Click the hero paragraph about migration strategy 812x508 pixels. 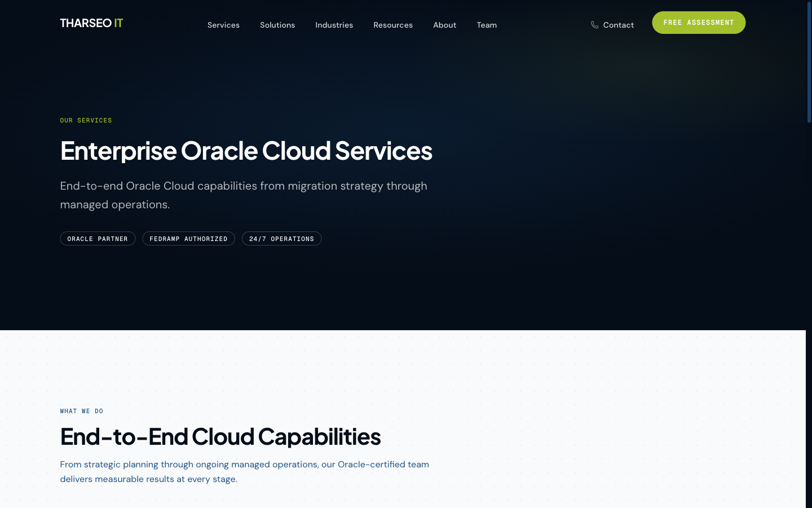[244, 195]
